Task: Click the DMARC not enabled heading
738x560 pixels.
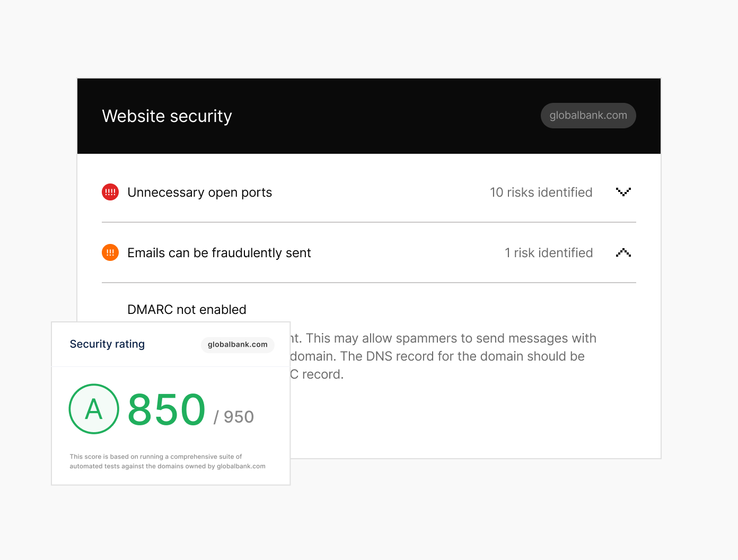Action: pyautogui.click(x=187, y=310)
